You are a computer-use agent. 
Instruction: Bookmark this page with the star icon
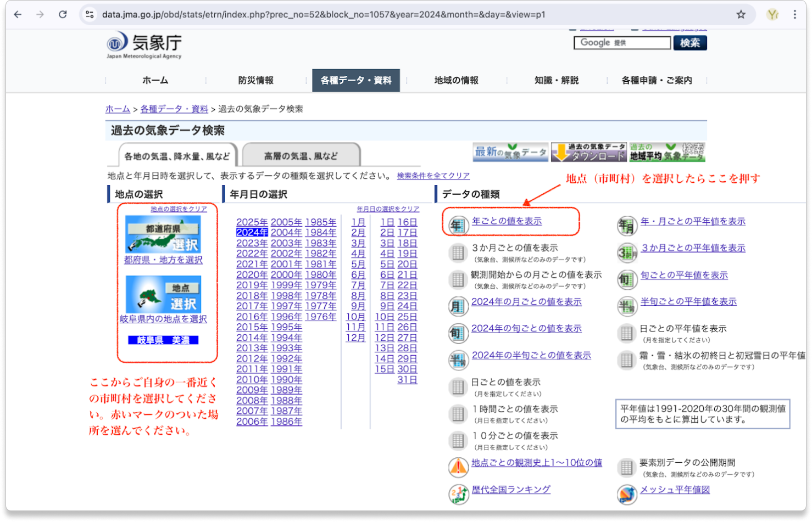click(x=741, y=15)
